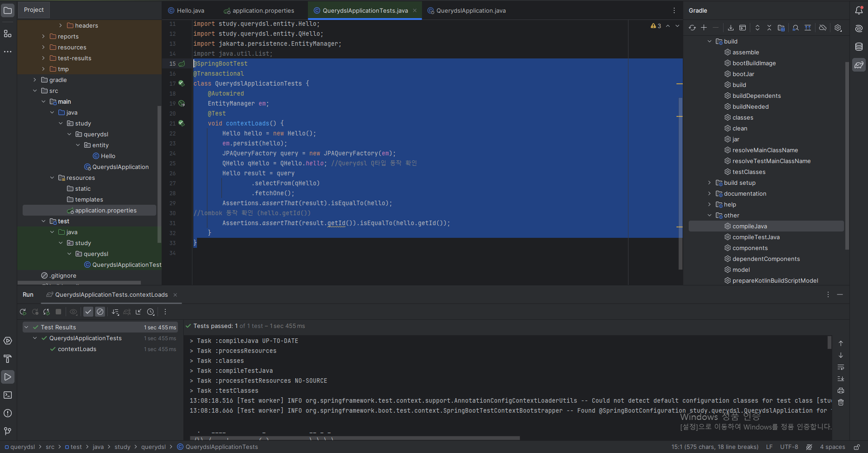Collapse the src folder in project tree
This screenshot has width=868, height=453.
35,91
